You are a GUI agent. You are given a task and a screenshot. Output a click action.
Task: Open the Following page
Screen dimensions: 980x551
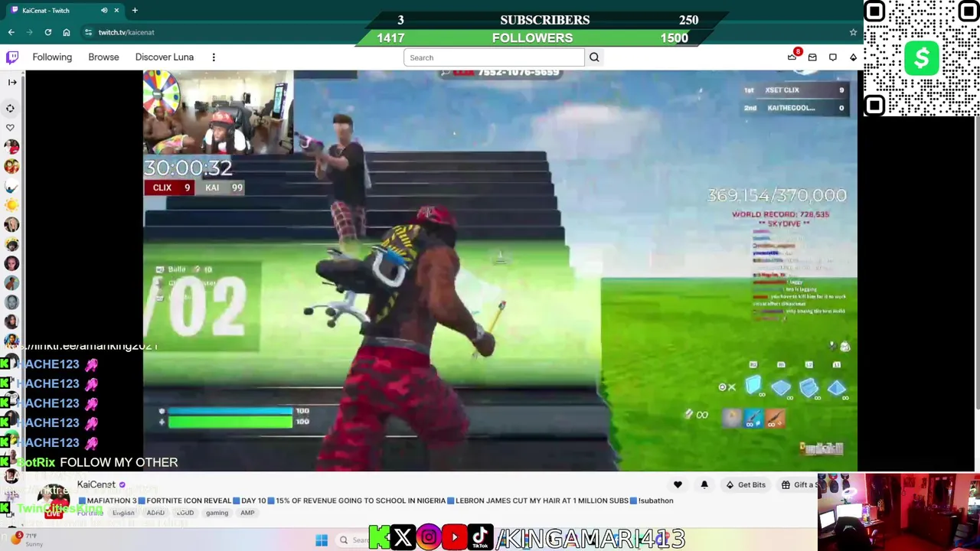pyautogui.click(x=52, y=57)
